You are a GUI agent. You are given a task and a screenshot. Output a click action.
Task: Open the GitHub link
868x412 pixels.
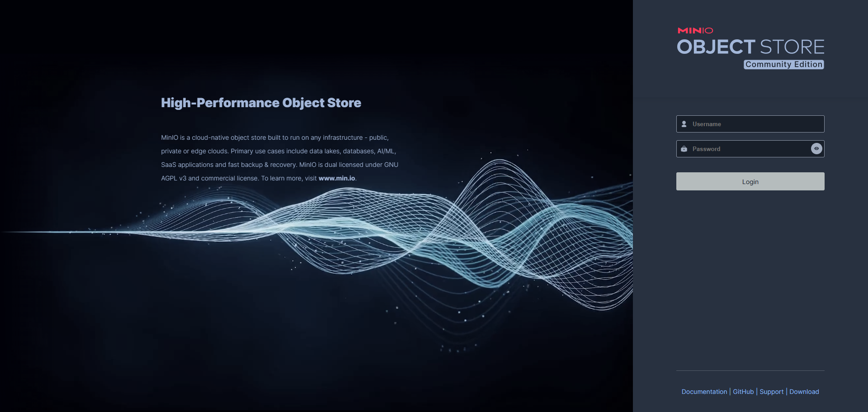743,392
